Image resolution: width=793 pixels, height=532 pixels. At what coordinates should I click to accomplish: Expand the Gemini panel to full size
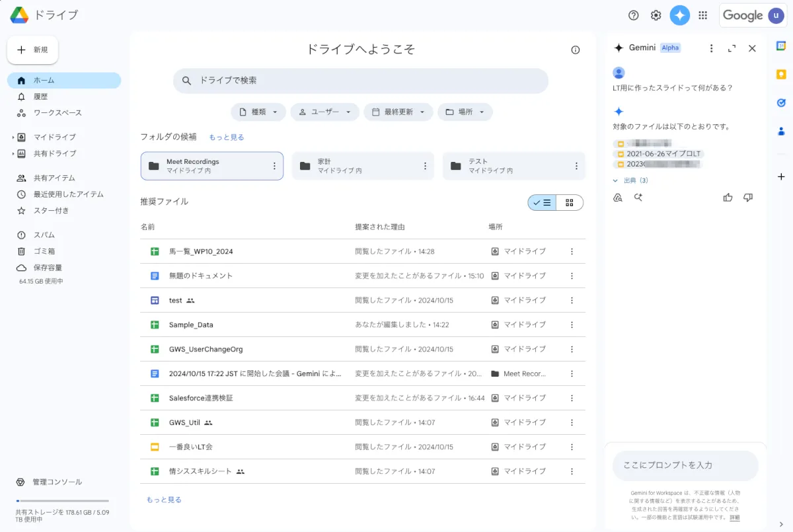pyautogui.click(x=732, y=48)
